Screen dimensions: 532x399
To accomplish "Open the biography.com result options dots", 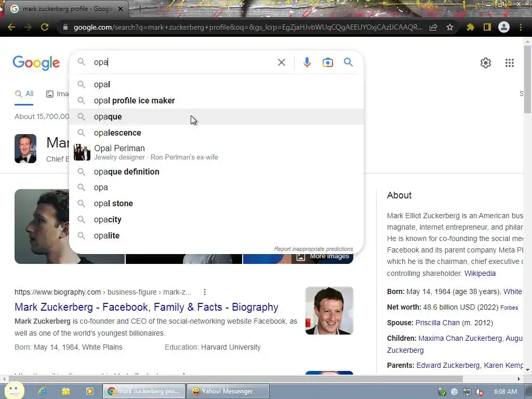I will pyautogui.click(x=204, y=292).
